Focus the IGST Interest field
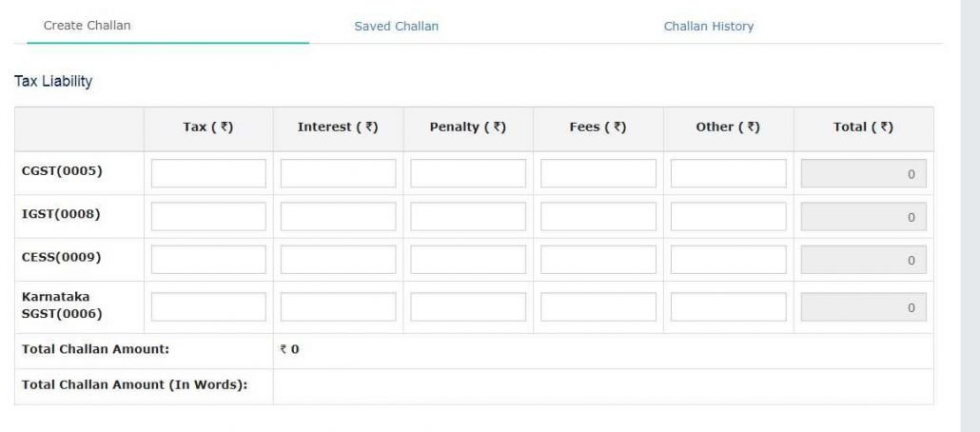 (x=338, y=217)
